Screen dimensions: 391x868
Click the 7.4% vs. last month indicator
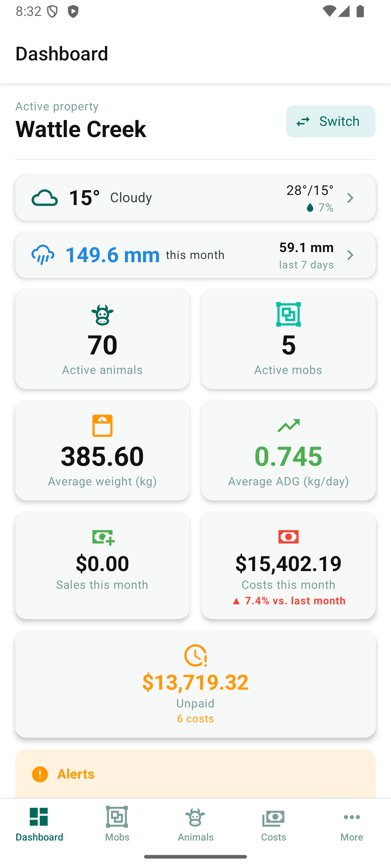(x=289, y=601)
